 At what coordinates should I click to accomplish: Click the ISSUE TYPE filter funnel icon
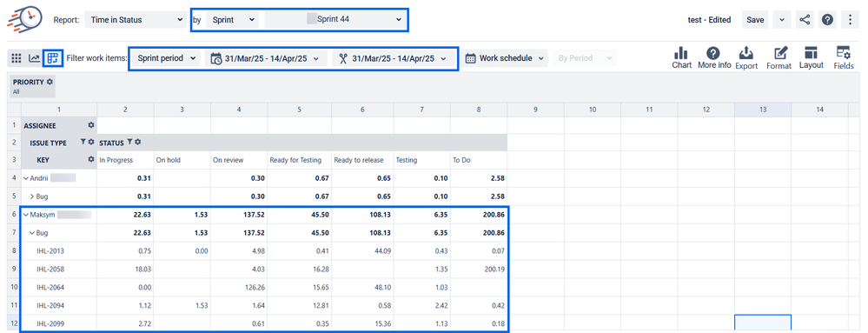pyautogui.click(x=83, y=143)
